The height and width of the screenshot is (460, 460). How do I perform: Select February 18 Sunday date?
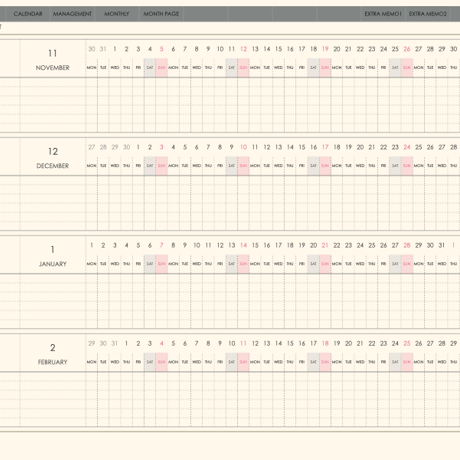[325, 344]
